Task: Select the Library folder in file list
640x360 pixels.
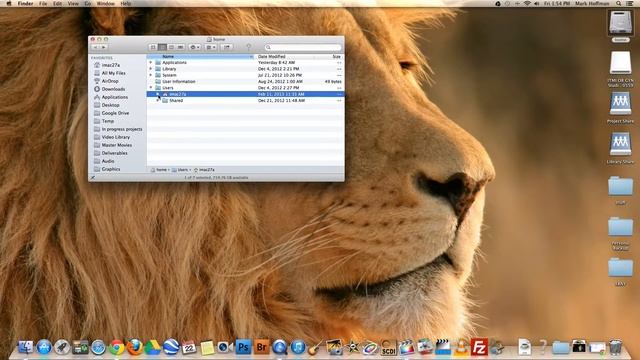Action: [x=245, y=69]
